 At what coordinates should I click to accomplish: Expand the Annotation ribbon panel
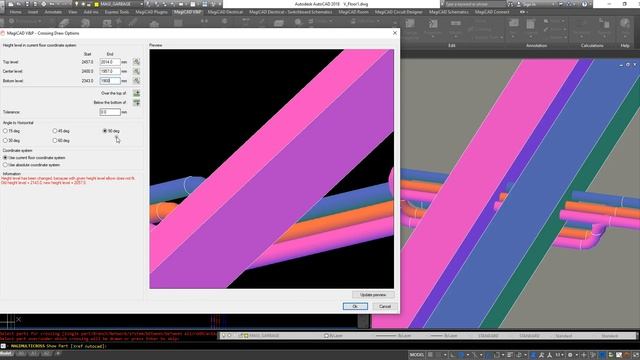coord(536,45)
